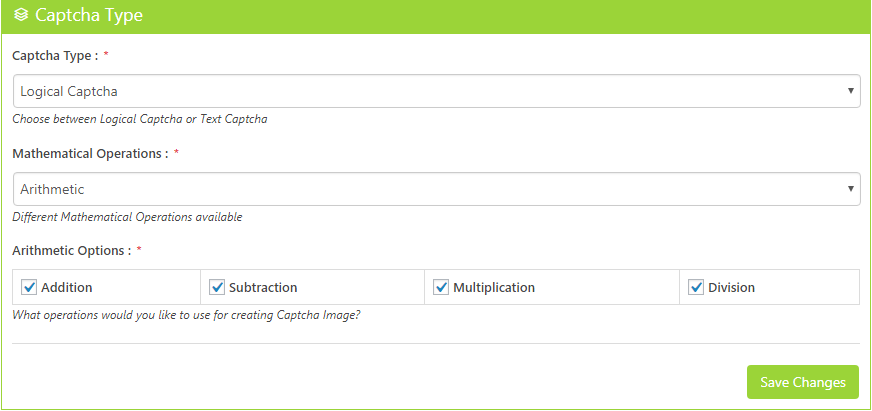Disable the Multiplication checkbox
This screenshot has height=411, width=872.
pos(441,287)
